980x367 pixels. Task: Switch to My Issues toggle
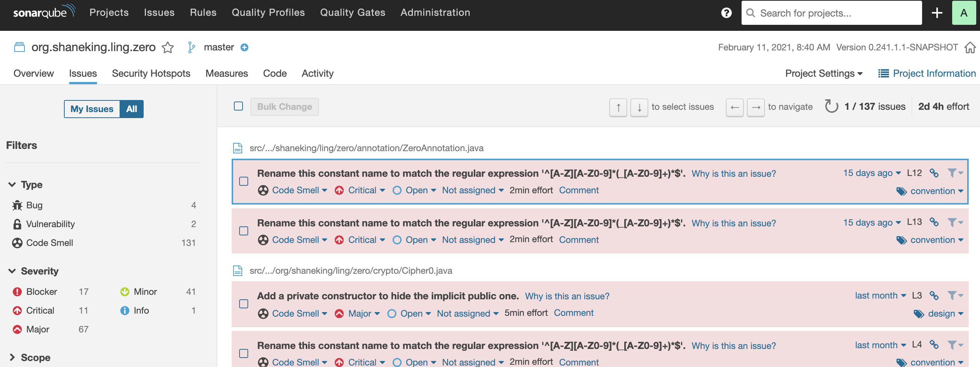point(92,109)
